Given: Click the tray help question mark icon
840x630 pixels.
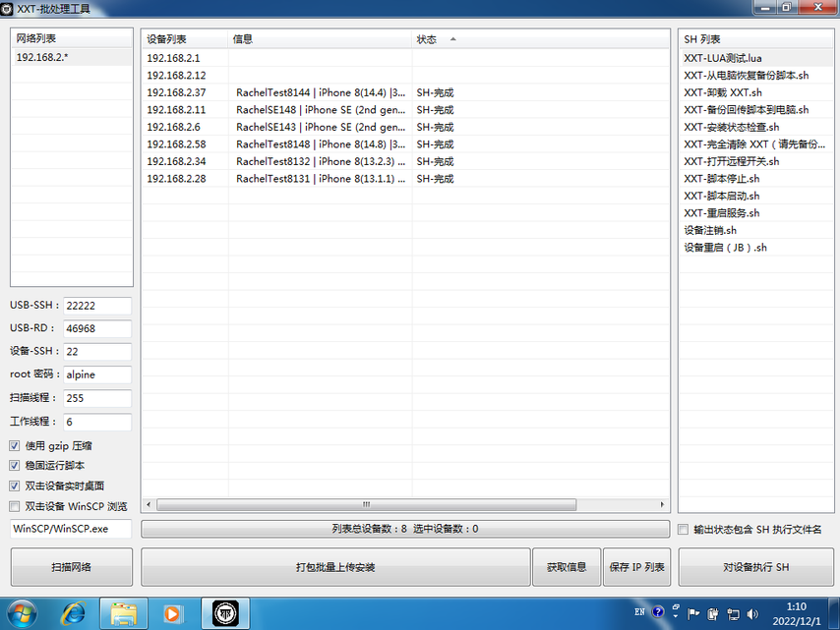Looking at the screenshot, I should tap(658, 612).
